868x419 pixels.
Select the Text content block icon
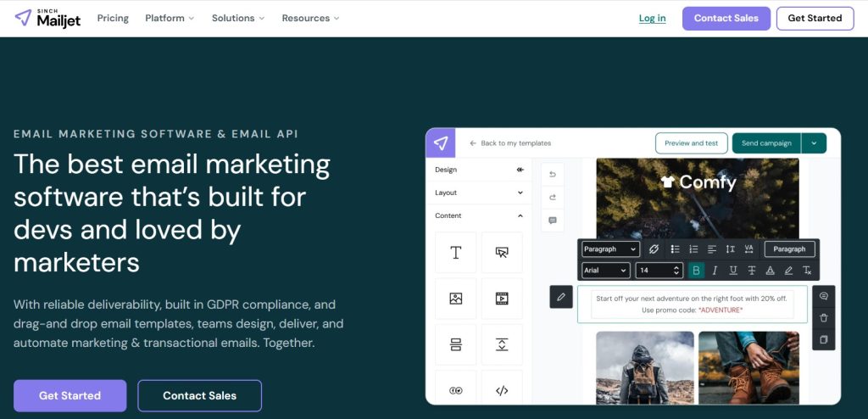click(x=455, y=253)
